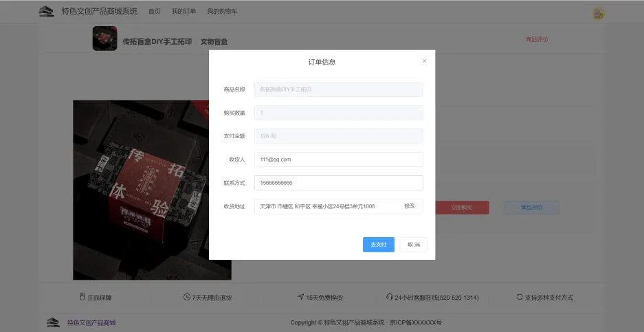Open 我的购物车 in the navigation bar

[222, 12]
